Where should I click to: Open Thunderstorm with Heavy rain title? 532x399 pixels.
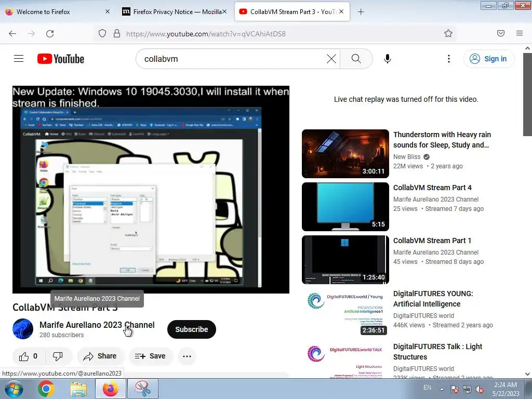pyautogui.click(x=442, y=140)
